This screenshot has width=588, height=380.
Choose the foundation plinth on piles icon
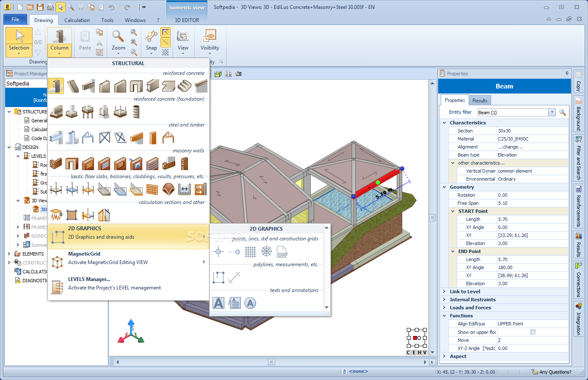coord(88,112)
